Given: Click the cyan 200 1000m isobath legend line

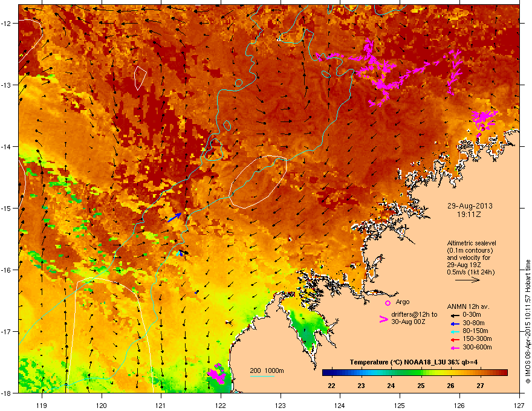Looking at the screenshot, I should tap(262, 376).
